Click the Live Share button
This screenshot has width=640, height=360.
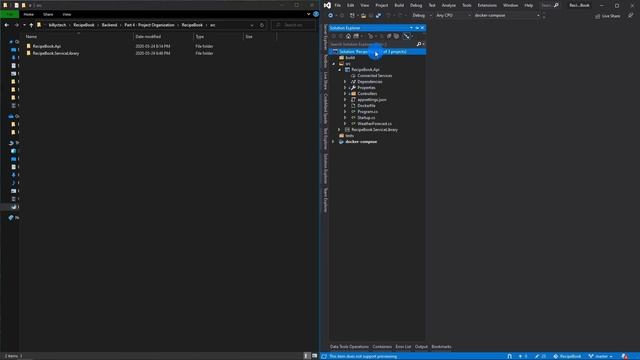[x=608, y=16]
